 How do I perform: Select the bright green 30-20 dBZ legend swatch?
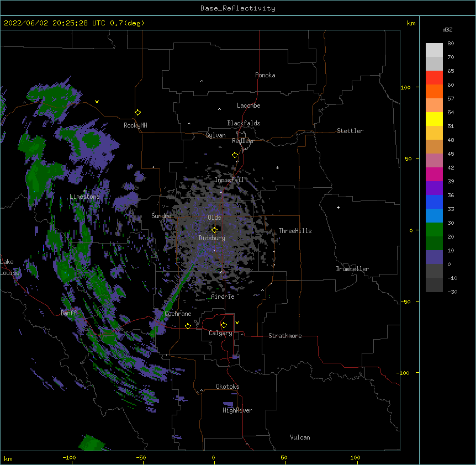[x=434, y=230]
